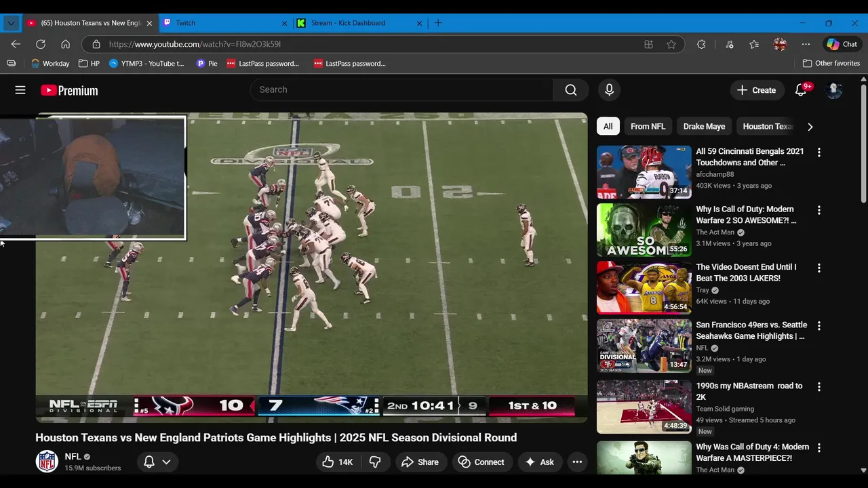Screen dimensions: 868x488
Task: Open the 1990s my NBAstream thumbnail
Action: click(x=644, y=407)
